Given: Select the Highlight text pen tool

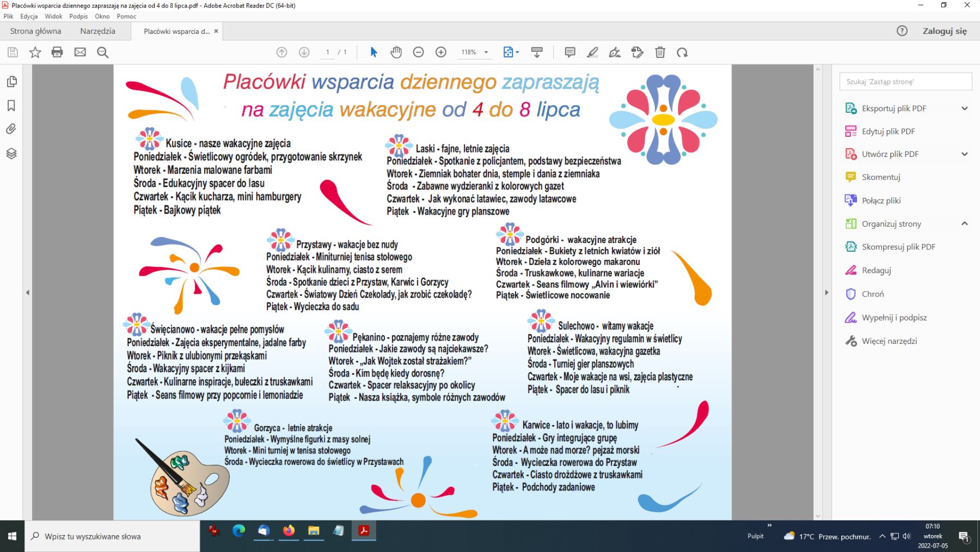Looking at the screenshot, I should pyautogui.click(x=592, y=52).
